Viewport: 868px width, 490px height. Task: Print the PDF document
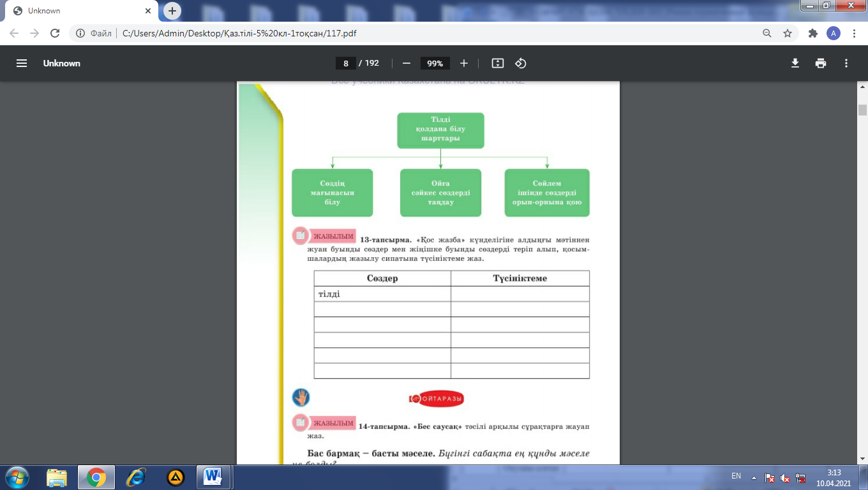821,63
